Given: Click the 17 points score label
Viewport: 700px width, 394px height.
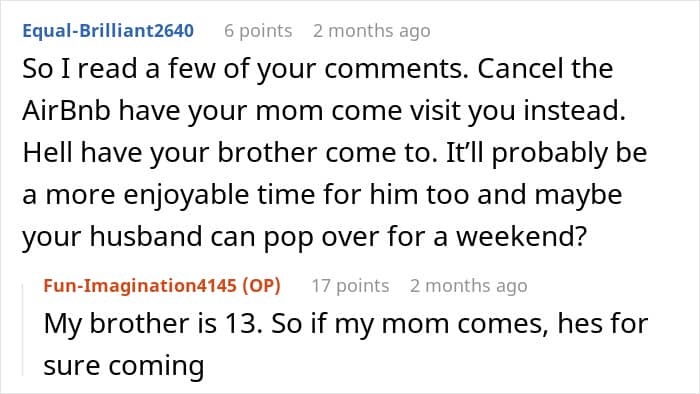Looking at the screenshot, I should 350,286.
